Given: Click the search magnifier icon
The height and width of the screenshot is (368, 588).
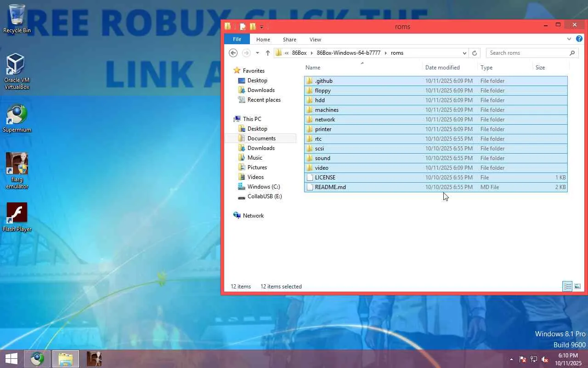Looking at the screenshot, I should coord(572,53).
